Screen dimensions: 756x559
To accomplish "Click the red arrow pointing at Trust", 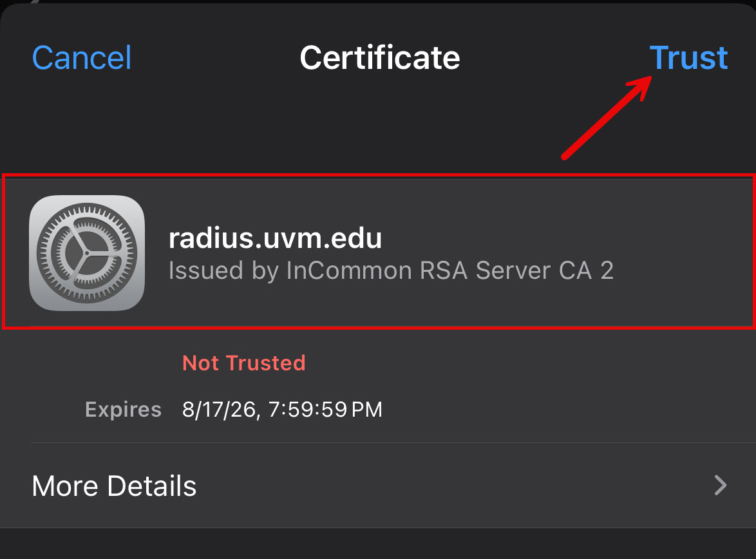I will tap(605, 117).
